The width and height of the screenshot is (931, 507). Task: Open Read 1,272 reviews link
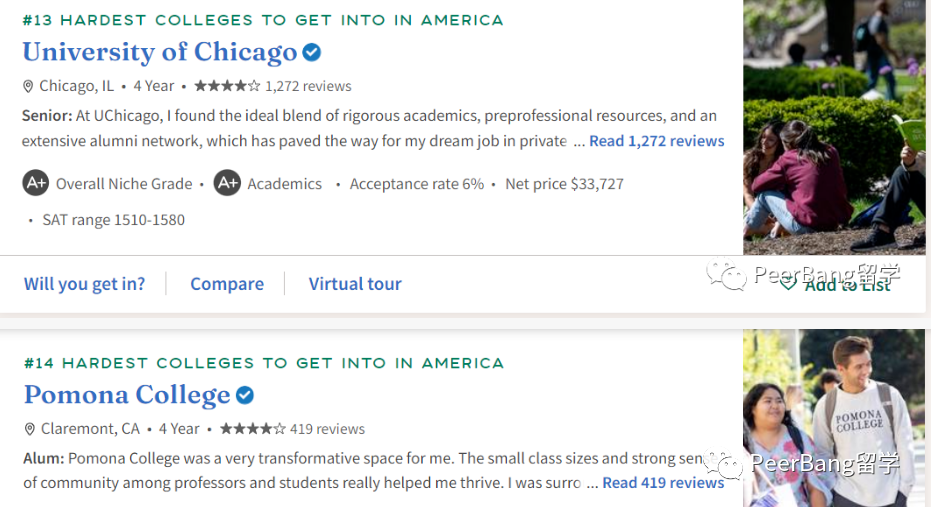click(x=657, y=141)
